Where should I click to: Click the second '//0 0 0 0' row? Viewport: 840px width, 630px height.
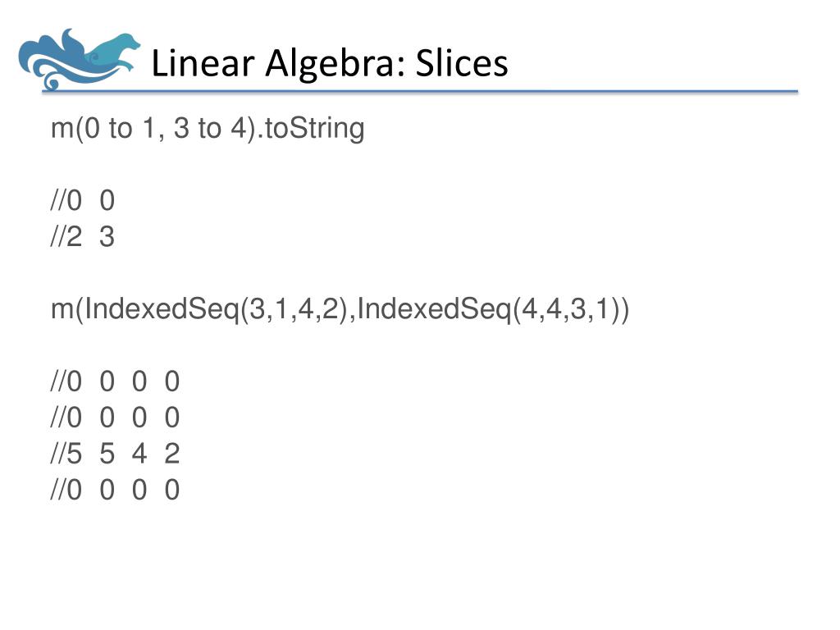click(x=115, y=418)
